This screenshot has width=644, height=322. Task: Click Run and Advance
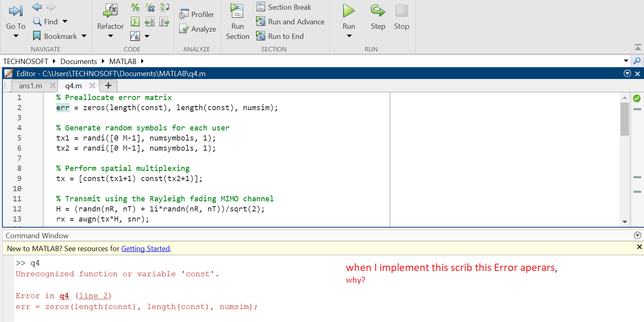pos(290,21)
